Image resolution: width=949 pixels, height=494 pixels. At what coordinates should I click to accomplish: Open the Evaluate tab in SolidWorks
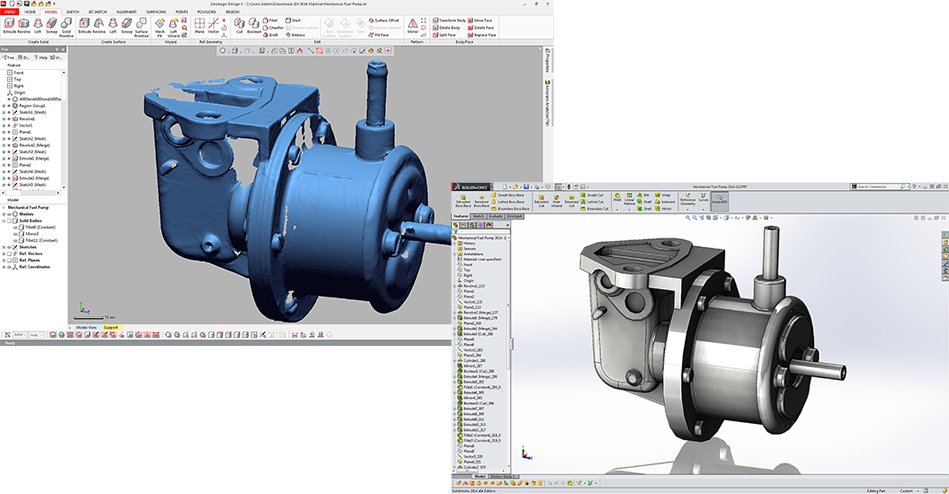pyautogui.click(x=497, y=215)
